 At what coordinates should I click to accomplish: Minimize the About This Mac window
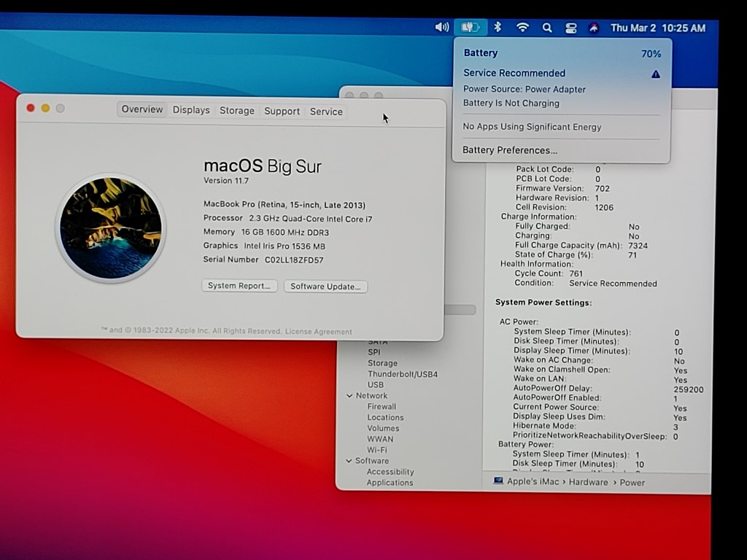pyautogui.click(x=45, y=108)
